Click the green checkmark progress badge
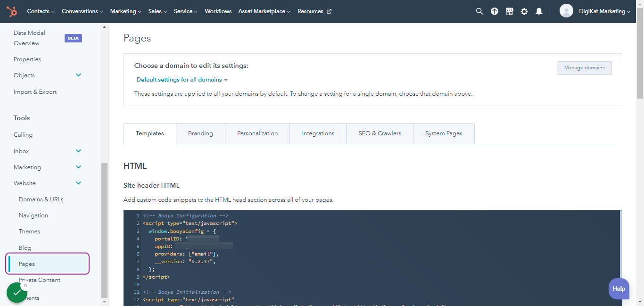This screenshot has height=306, width=644. 17,293
